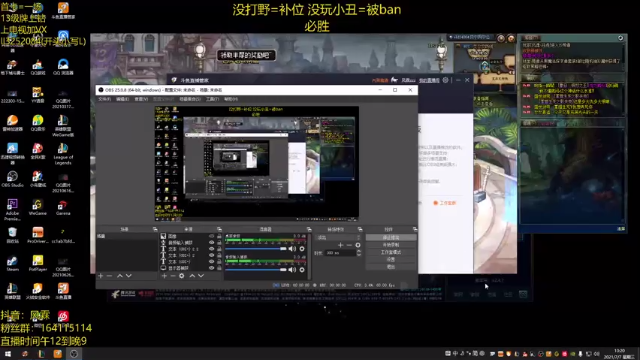This screenshot has height=360, width=640.
Task: Click add scene plus icon in OBS
Action: click(x=100, y=276)
